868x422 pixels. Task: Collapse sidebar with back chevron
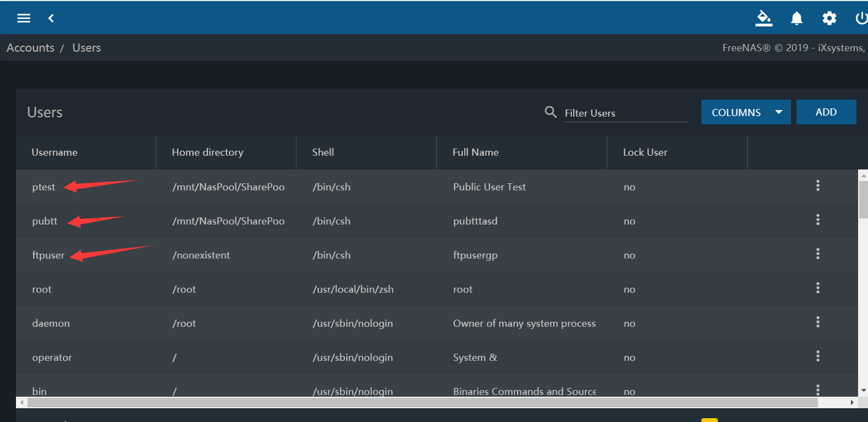point(51,18)
